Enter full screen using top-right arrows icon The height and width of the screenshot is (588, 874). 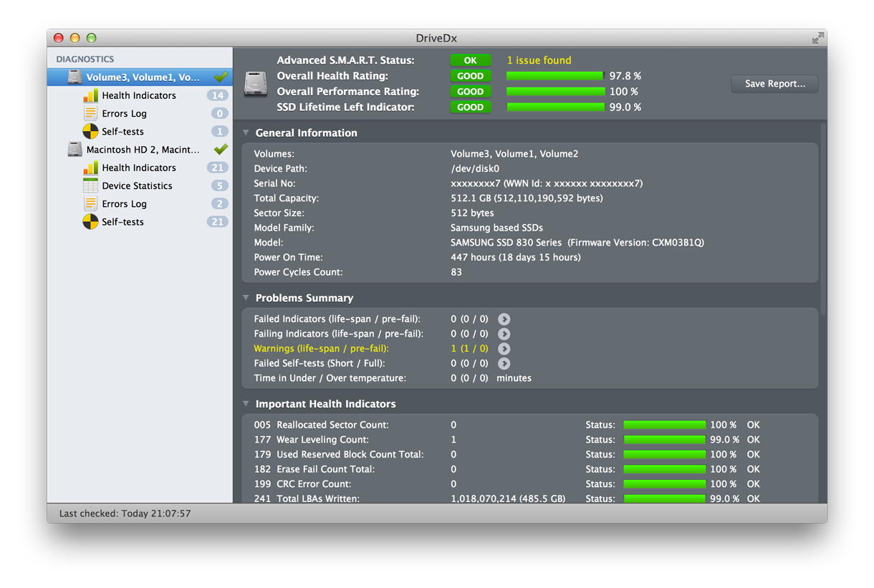click(x=817, y=38)
